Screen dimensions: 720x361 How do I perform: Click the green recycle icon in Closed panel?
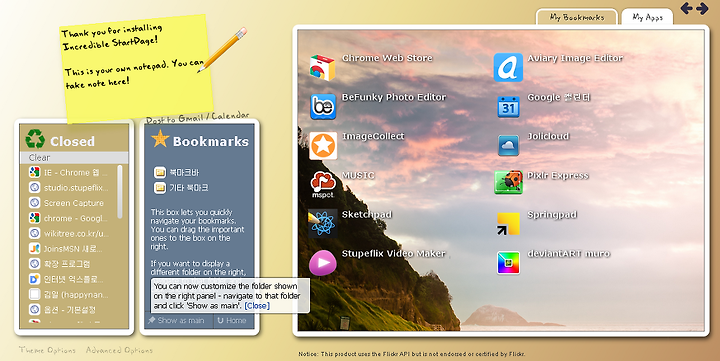coord(35,139)
